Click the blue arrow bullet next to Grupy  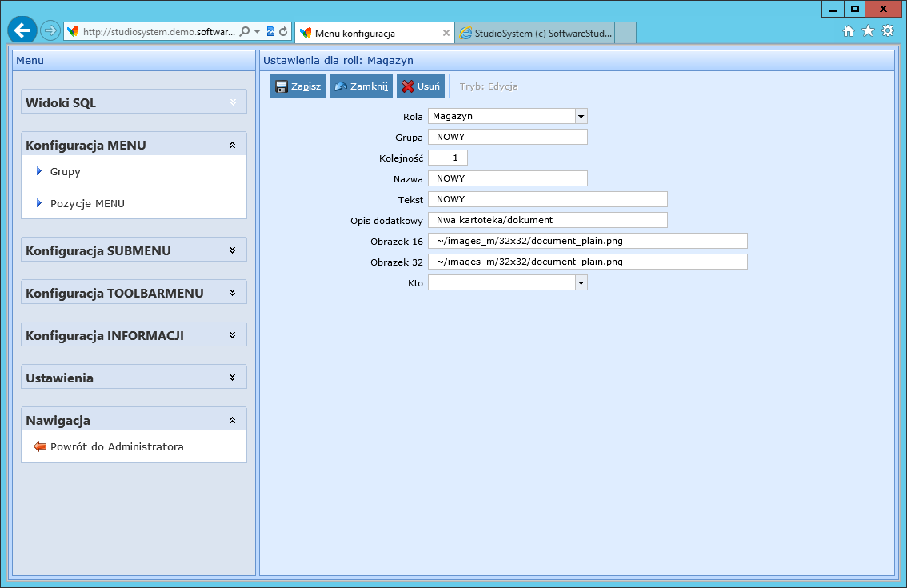click(38, 171)
